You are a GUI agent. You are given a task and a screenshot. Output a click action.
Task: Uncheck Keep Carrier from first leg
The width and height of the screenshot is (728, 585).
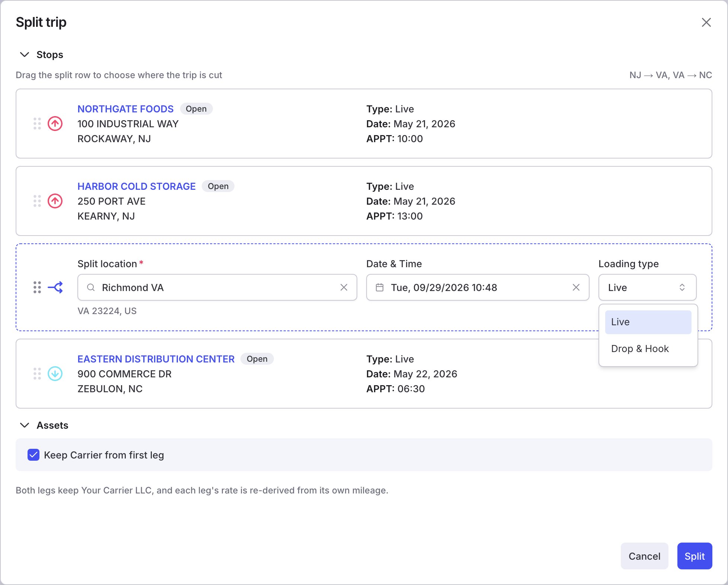pos(33,455)
